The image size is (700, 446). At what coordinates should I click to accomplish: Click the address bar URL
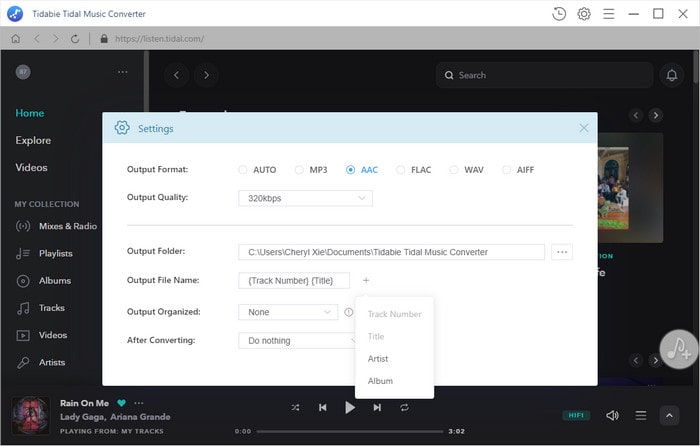pos(159,39)
